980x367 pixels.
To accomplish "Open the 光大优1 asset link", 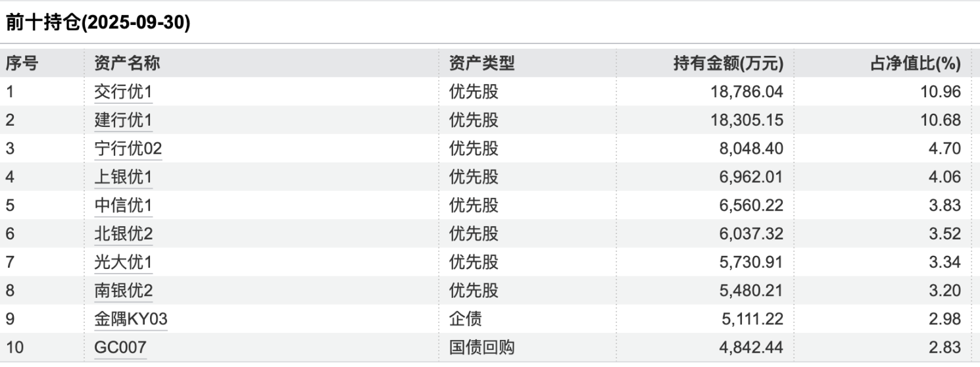I will tap(123, 262).
